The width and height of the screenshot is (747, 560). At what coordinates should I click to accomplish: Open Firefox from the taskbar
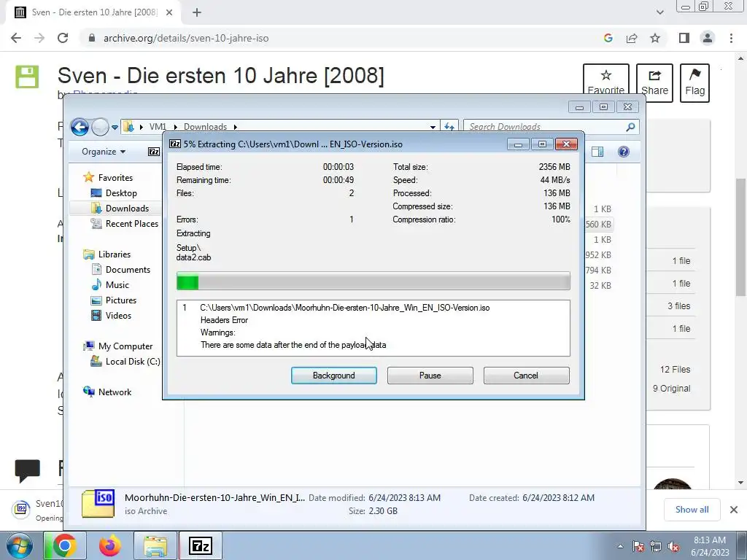pos(110,545)
